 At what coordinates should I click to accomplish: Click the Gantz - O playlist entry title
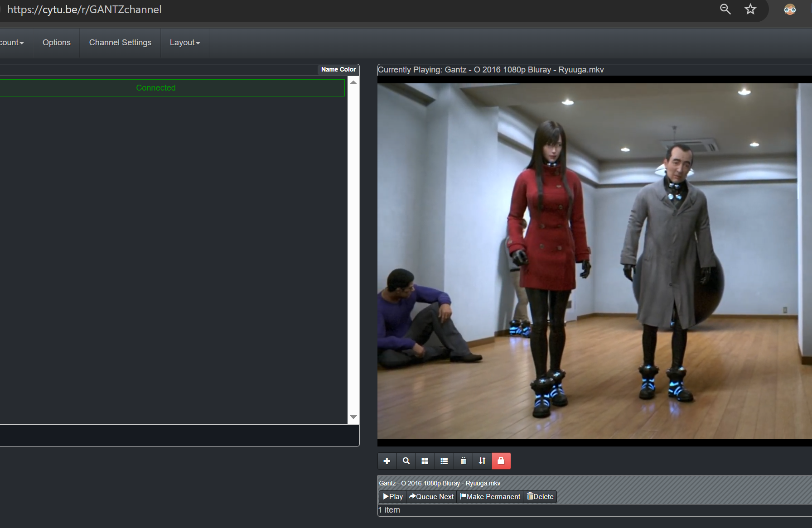click(440, 483)
